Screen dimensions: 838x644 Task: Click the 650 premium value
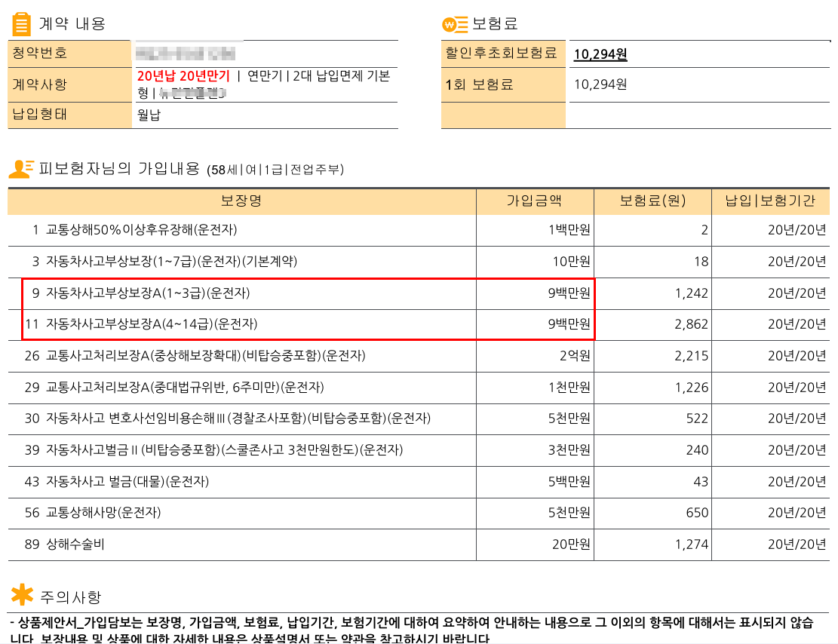tap(697, 513)
